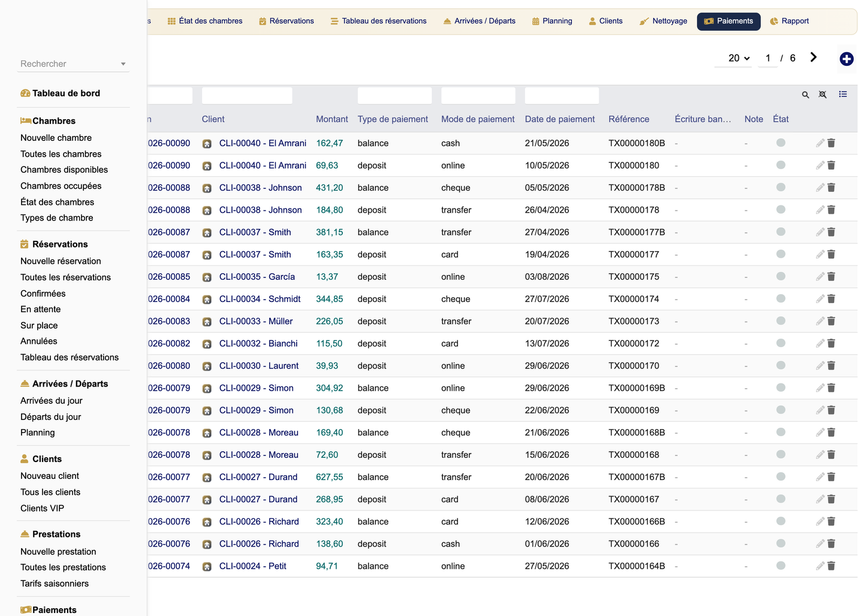Open client link CLI-00038 - Johnson balance row
This screenshot has height=616, width=866.
[260, 188]
